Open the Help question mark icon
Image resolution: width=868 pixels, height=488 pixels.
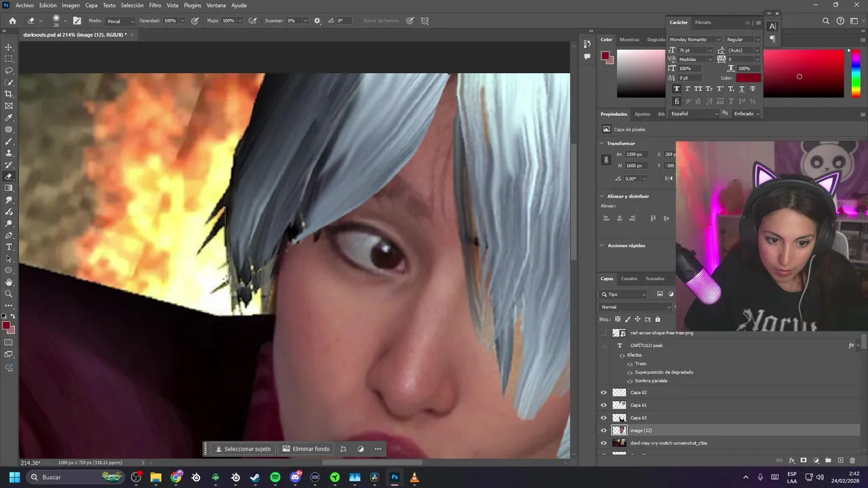pos(840,21)
